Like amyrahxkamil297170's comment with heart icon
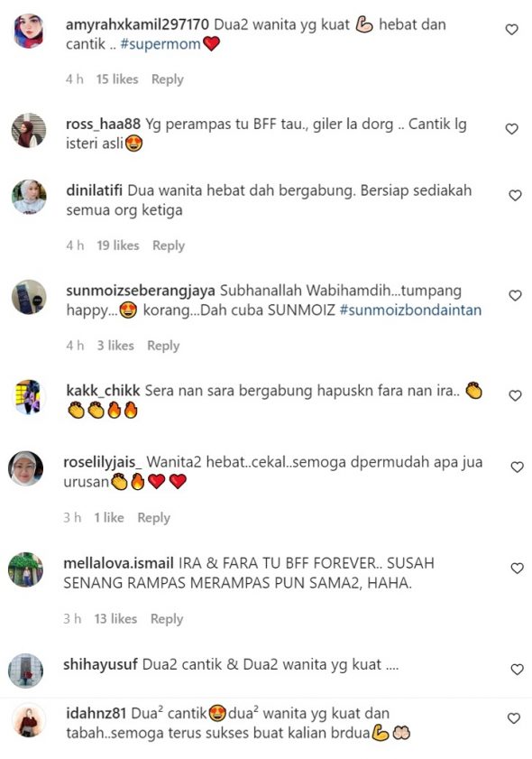 (x=511, y=30)
